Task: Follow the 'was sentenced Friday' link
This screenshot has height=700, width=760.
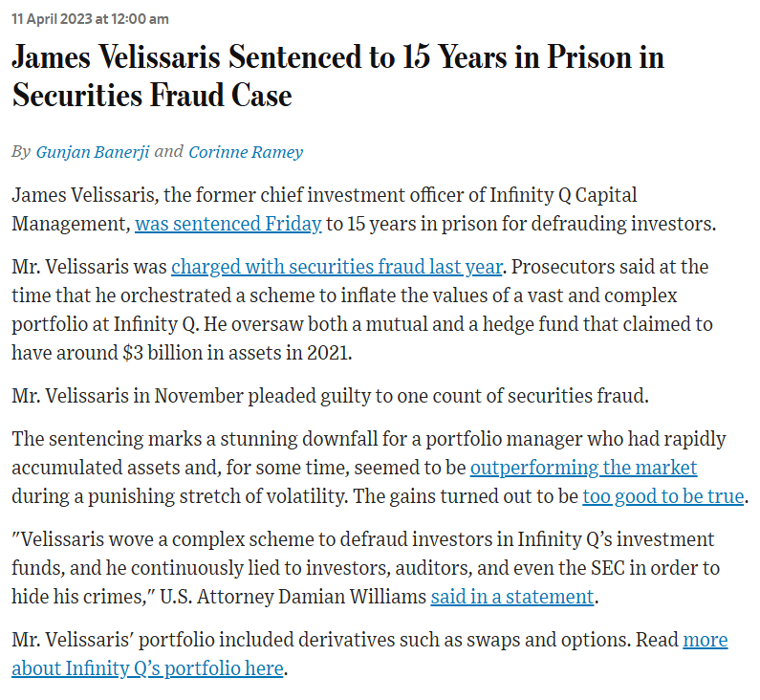Action: [x=228, y=224]
